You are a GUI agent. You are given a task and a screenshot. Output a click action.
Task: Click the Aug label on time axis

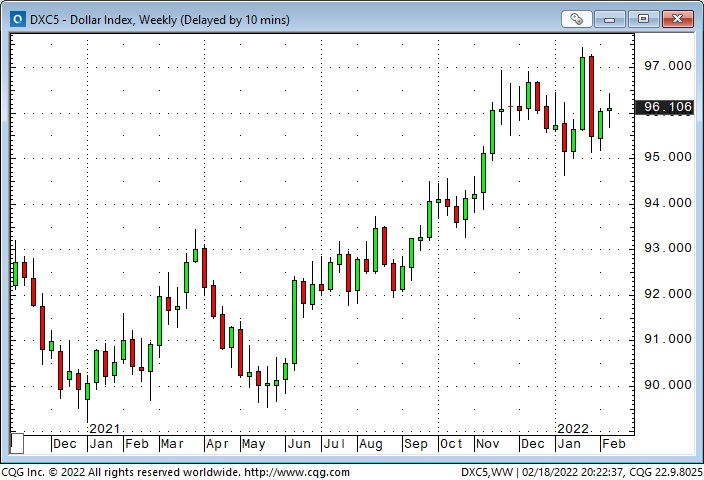[371, 444]
